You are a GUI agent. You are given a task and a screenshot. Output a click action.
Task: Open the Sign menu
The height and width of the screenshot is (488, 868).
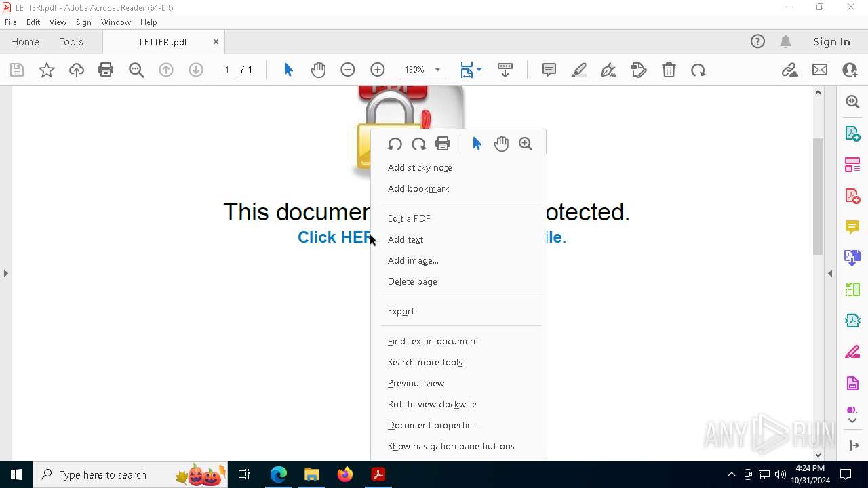83,22
